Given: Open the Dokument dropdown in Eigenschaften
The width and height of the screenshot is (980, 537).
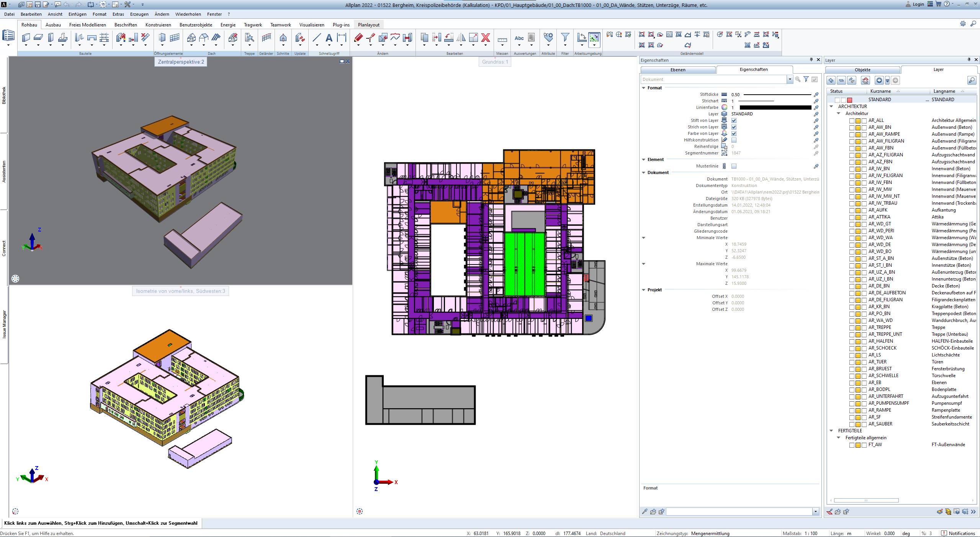Looking at the screenshot, I should (790, 79).
